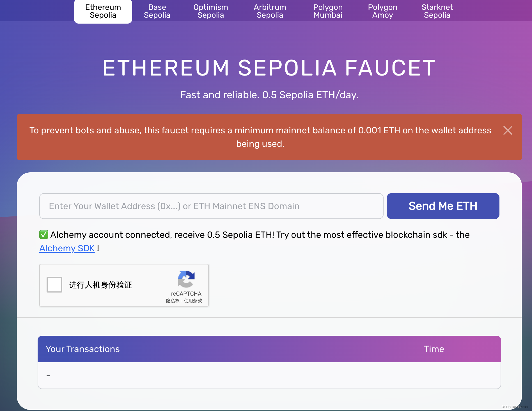Image resolution: width=532 pixels, height=411 pixels.
Task: Select the Polygon Amoy tab
Action: (383, 11)
